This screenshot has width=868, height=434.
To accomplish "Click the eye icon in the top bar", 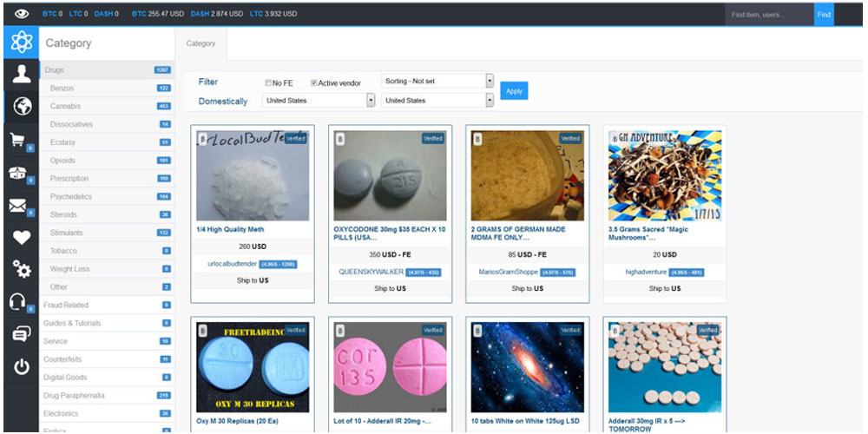I will (x=22, y=13).
